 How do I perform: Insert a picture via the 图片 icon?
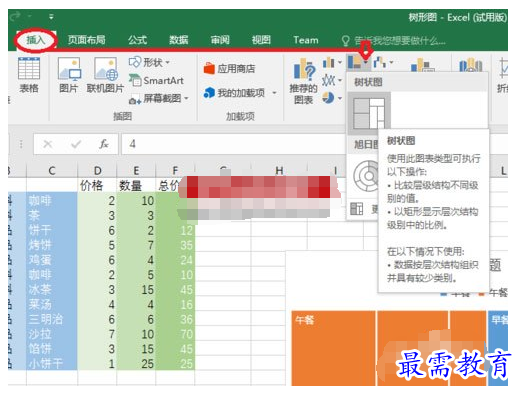pos(69,75)
